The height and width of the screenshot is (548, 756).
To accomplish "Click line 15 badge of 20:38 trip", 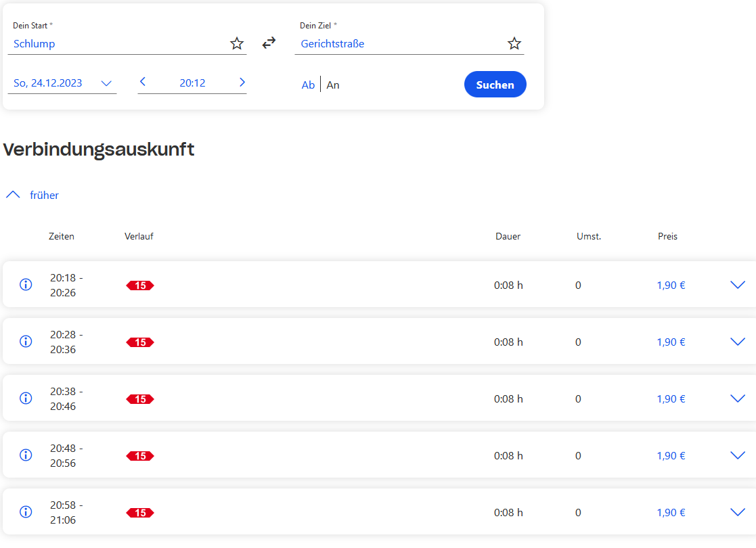I will pyautogui.click(x=140, y=399).
